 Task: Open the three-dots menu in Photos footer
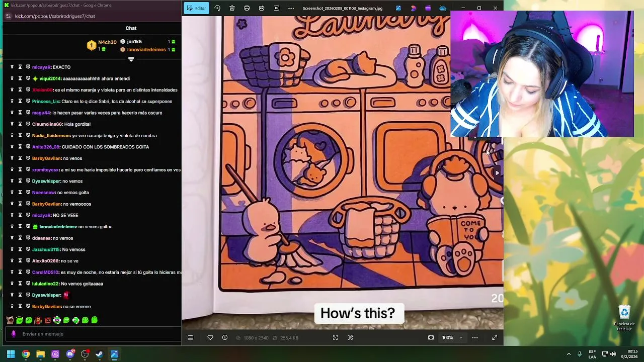pyautogui.click(x=474, y=337)
